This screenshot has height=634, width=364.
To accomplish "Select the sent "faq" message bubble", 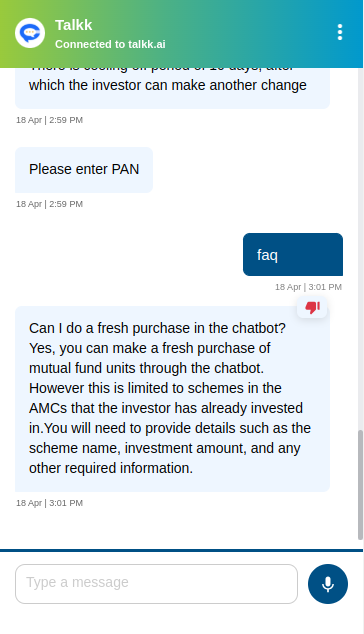I will [293, 254].
